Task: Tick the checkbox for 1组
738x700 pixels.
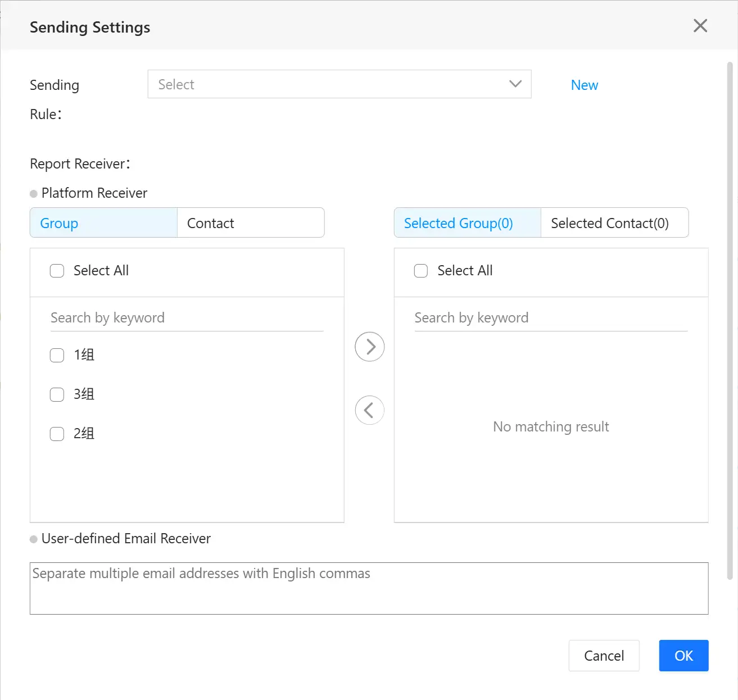Action: coord(57,355)
